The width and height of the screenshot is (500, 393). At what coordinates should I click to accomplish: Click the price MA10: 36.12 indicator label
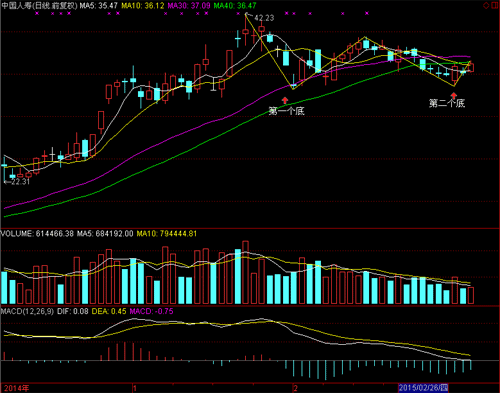143,6
